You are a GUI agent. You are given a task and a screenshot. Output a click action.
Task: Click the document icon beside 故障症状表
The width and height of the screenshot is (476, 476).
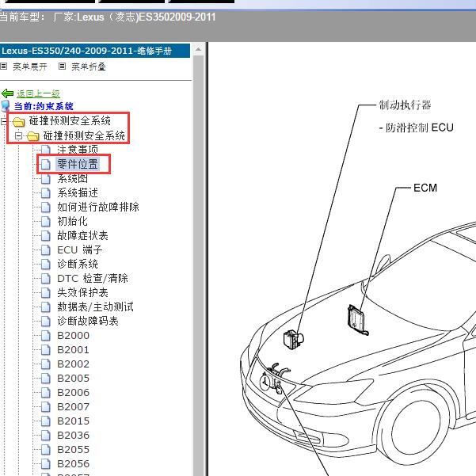(x=45, y=235)
